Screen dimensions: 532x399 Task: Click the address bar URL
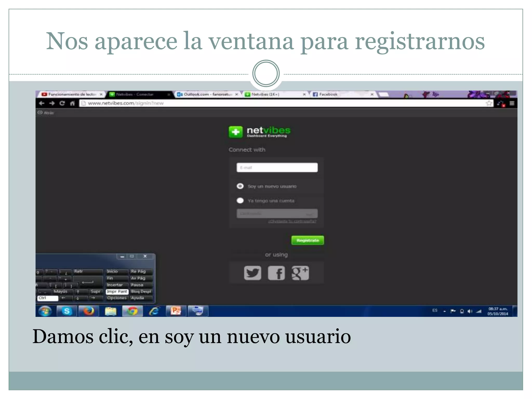(126, 103)
